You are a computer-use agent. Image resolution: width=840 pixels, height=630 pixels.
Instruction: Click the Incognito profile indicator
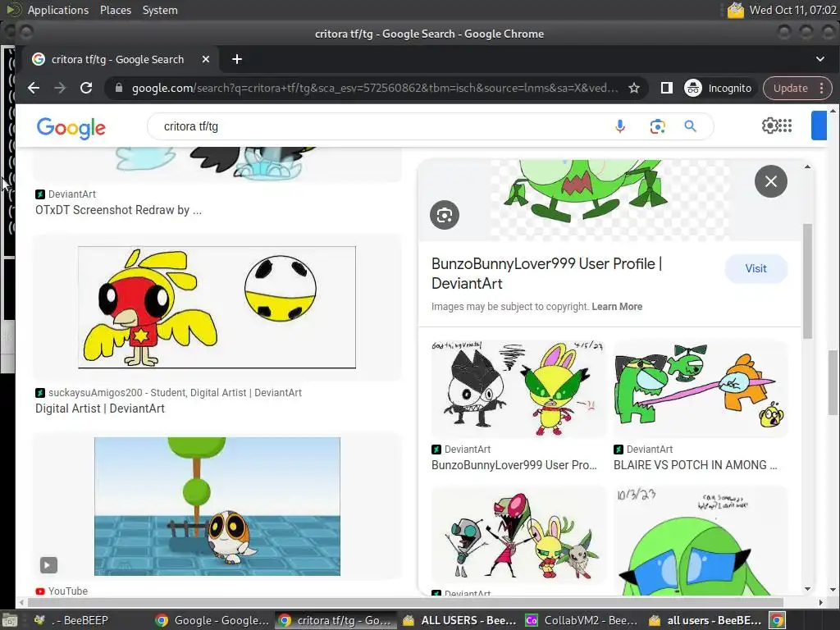718,88
